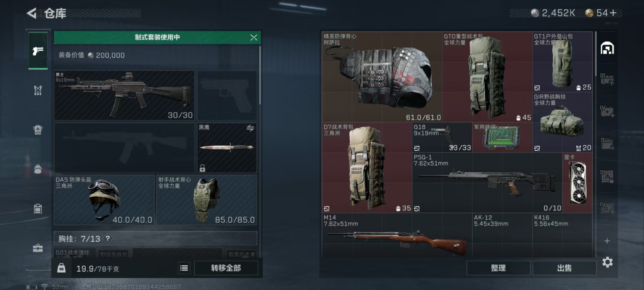Image resolution: width=644 pixels, height=290 pixels.
Task: Select the main warehouse storage icon
Action: click(607, 48)
